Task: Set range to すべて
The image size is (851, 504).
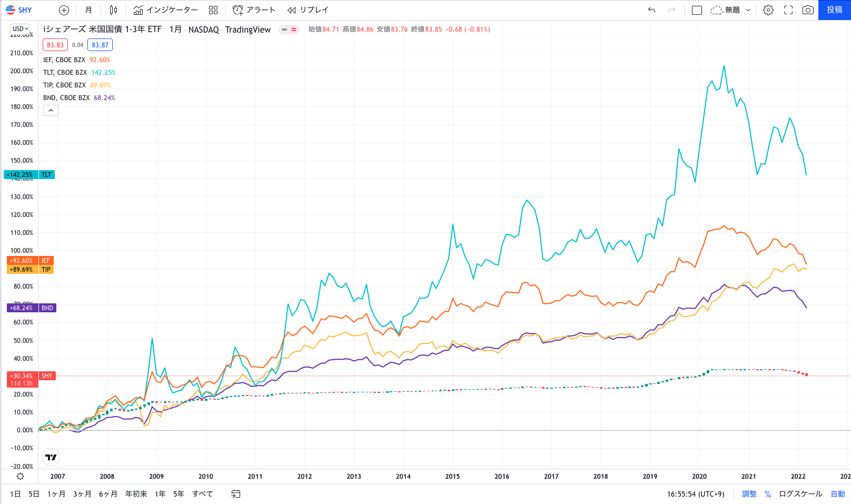Action: coord(203,494)
